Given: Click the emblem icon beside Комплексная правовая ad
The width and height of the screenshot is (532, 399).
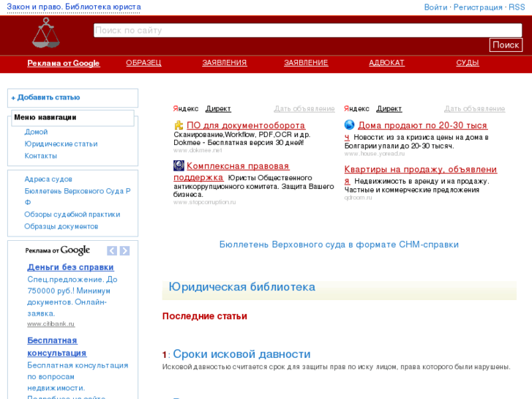Looking at the screenshot, I should [179, 165].
